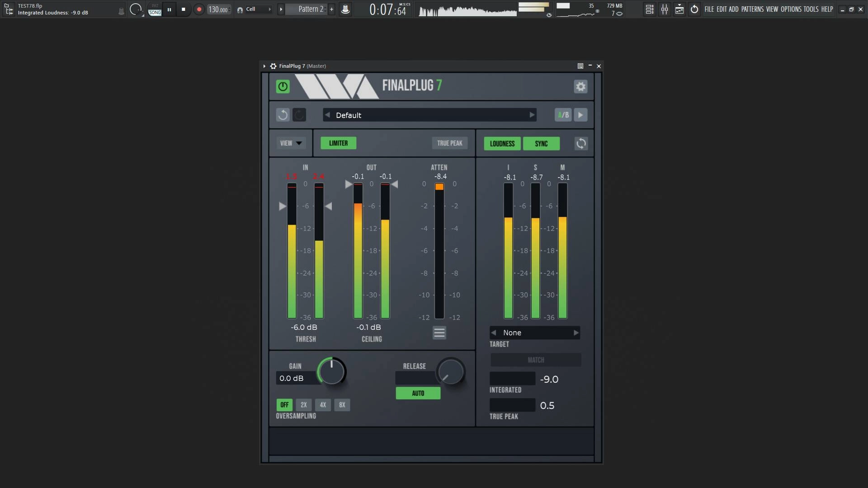Select next preset with right arrow
This screenshot has height=488, width=868.
click(532, 115)
